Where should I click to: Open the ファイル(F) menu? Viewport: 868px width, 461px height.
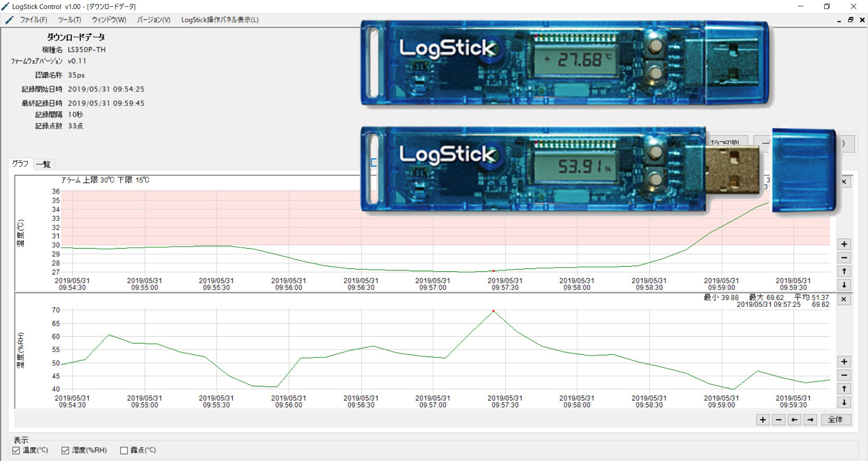pyautogui.click(x=33, y=20)
